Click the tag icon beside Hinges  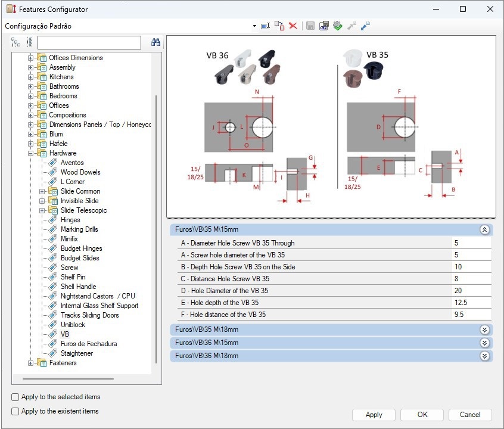pyautogui.click(x=52, y=220)
